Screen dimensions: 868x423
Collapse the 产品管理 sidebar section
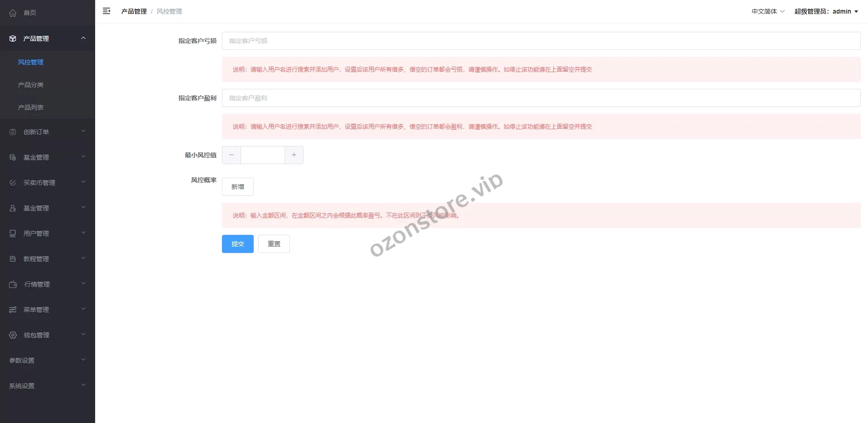point(83,39)
